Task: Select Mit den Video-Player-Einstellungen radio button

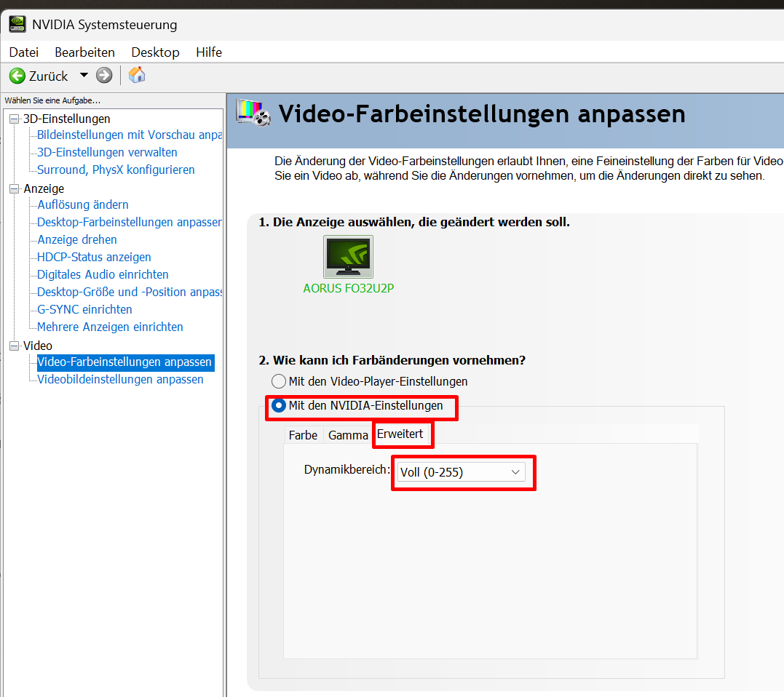Action: (279, 381)
